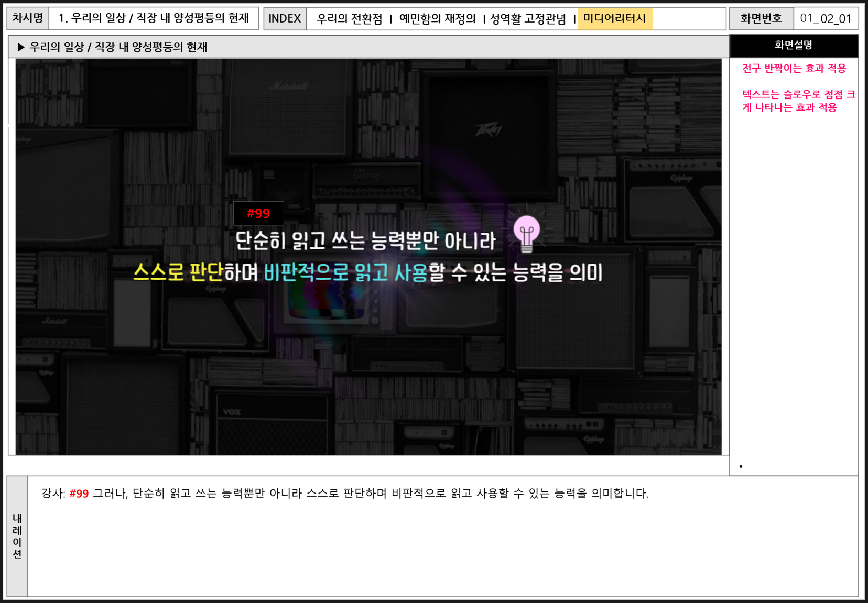
Task: Click the 화면설명 header
Action: point(794,46)
